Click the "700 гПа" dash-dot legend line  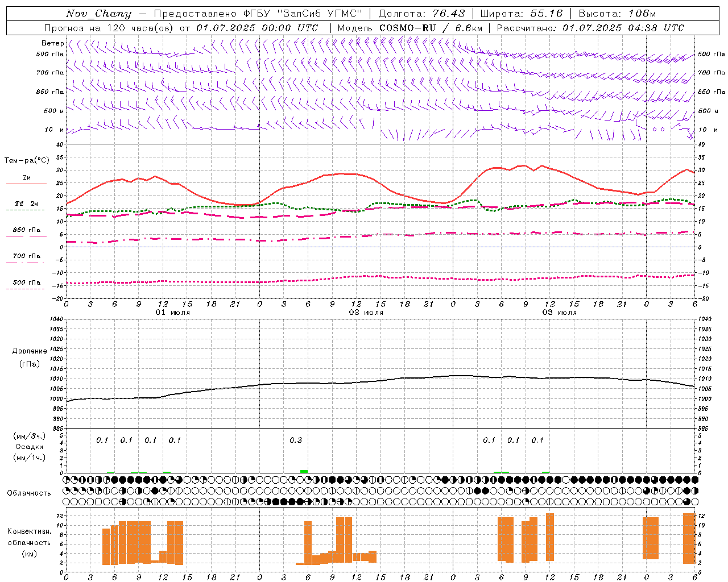25,263
